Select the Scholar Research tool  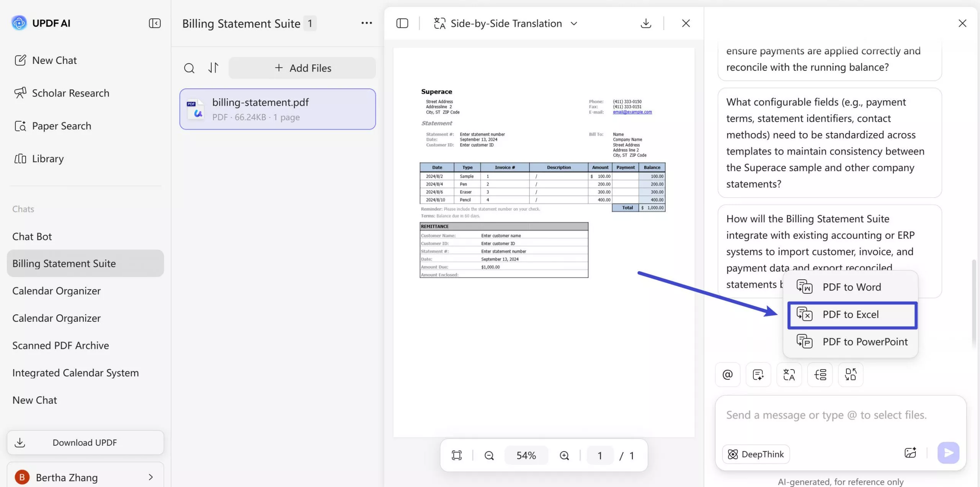(70, 93)
